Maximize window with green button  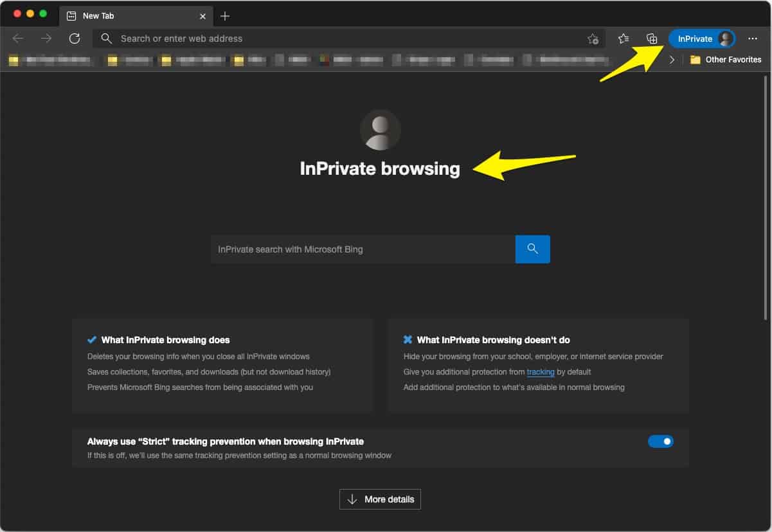(43, 13)
